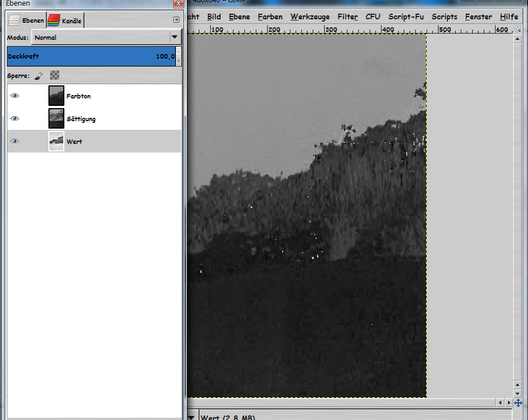Click the lock alpha channel checkerboard icon

[x=54, y=75]
